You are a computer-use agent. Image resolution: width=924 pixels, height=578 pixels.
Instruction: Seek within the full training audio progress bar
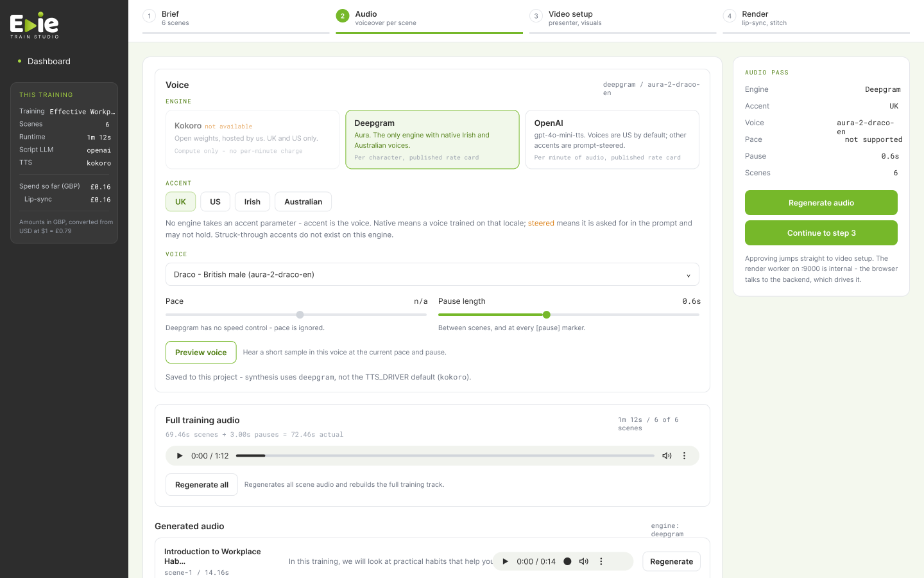coord(445,456)
